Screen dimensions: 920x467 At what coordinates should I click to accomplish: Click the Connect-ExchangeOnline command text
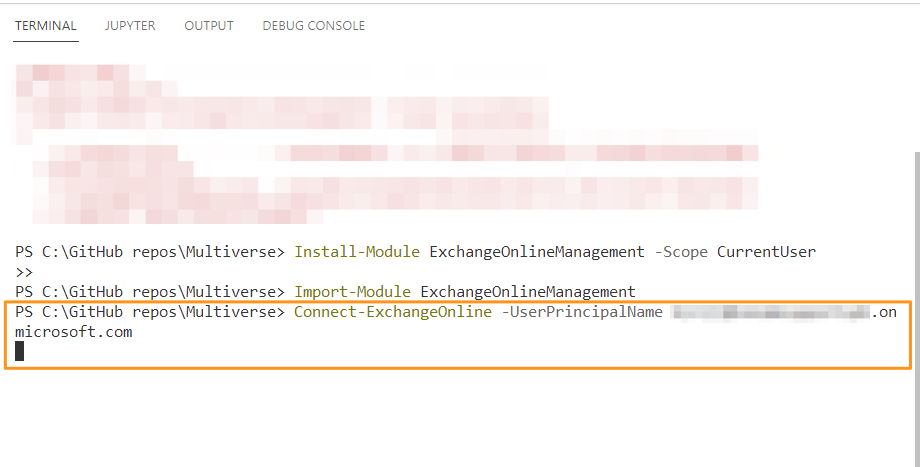point(393,312)
